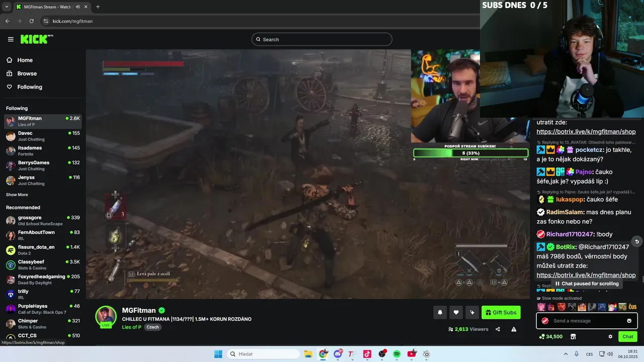Click the chat identity badge icon in message box
644x362 pixels.
545,321
